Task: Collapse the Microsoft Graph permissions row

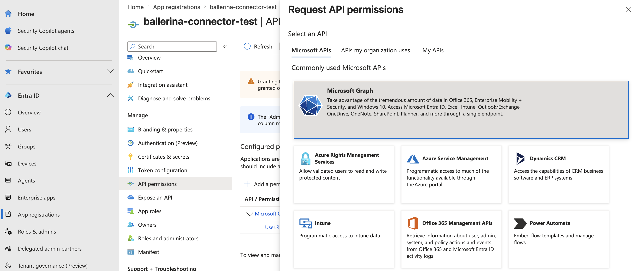Action: [x=249, y=214]
